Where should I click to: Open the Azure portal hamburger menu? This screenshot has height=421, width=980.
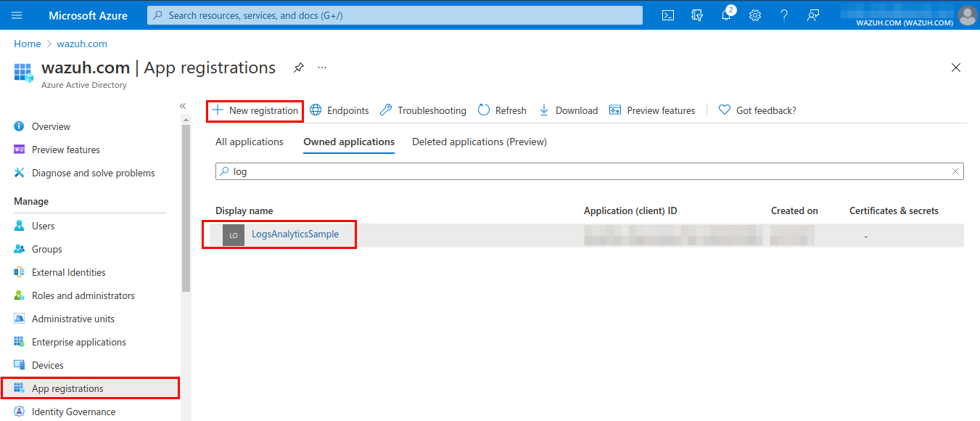click(x=17, y=15)
